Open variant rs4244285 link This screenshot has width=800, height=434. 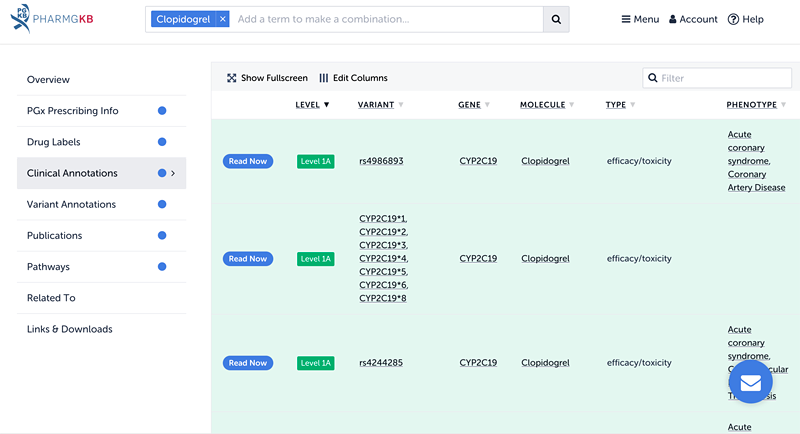(381, 363)
